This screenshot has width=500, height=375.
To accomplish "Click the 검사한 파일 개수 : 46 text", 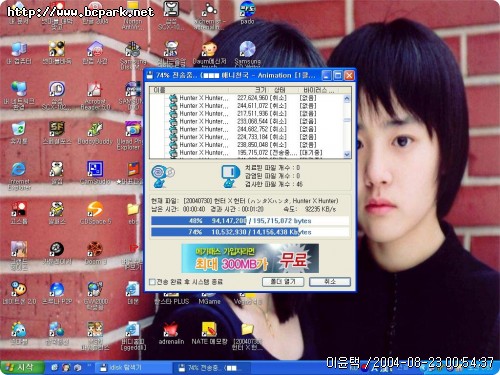I will pyautogui.click(x=273, y=184).
